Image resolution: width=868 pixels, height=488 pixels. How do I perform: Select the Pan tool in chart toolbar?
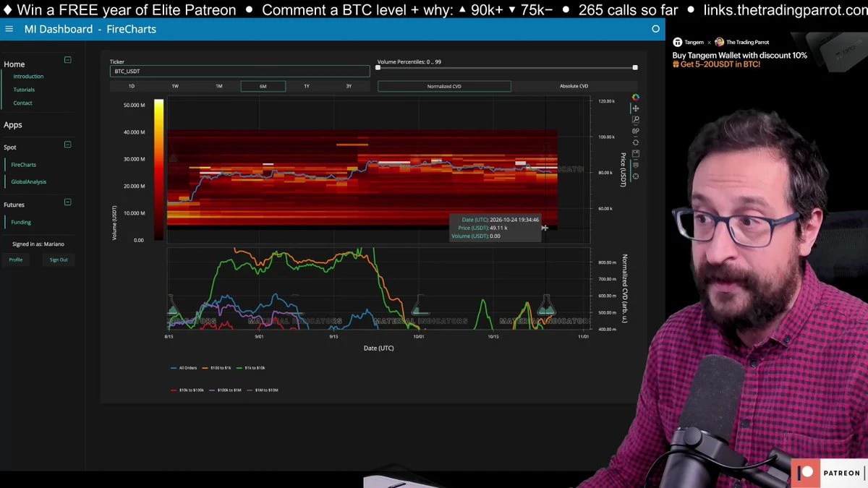tap(636, 108)
